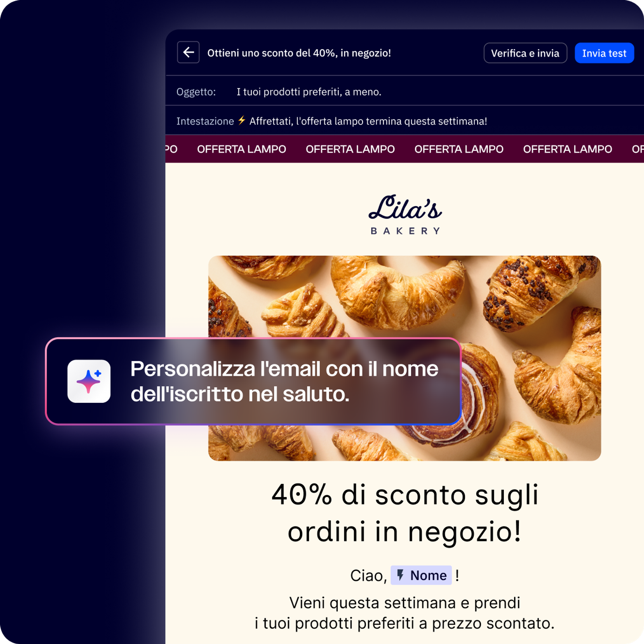This screenshot has height=644, width=644.
Task: Click the second OFFERTA LAMPO banner text
Action: tap(350, 149)
